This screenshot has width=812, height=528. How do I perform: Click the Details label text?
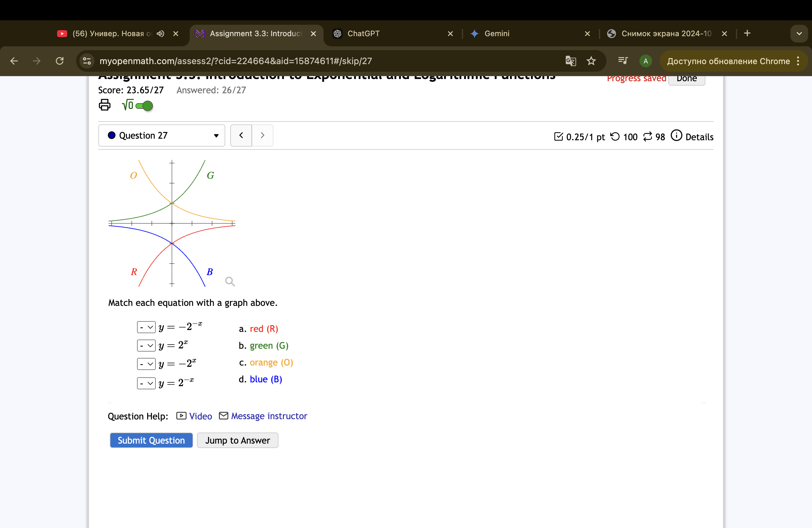point(699,137)
